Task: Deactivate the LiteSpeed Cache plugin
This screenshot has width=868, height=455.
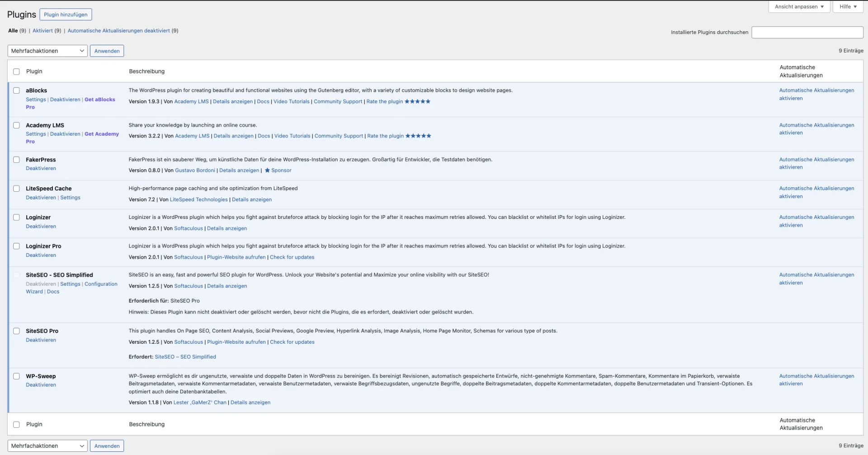Action: pos(41,198)
